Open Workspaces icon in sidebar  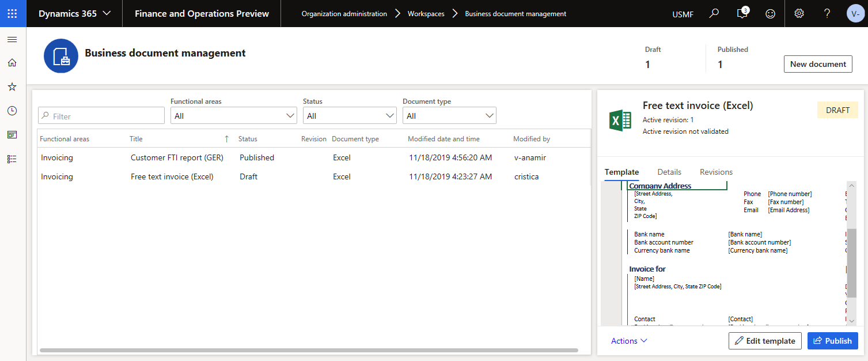tap(12, 134)
